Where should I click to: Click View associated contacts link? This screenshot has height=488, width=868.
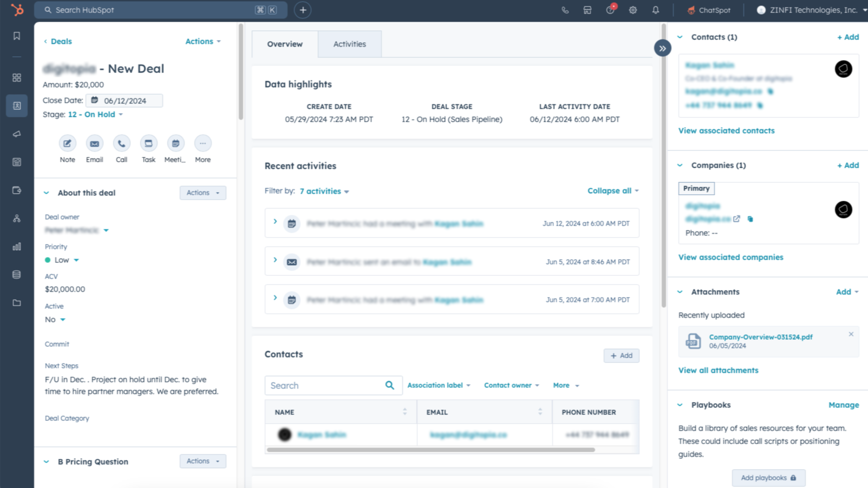[x=726, y=131]
